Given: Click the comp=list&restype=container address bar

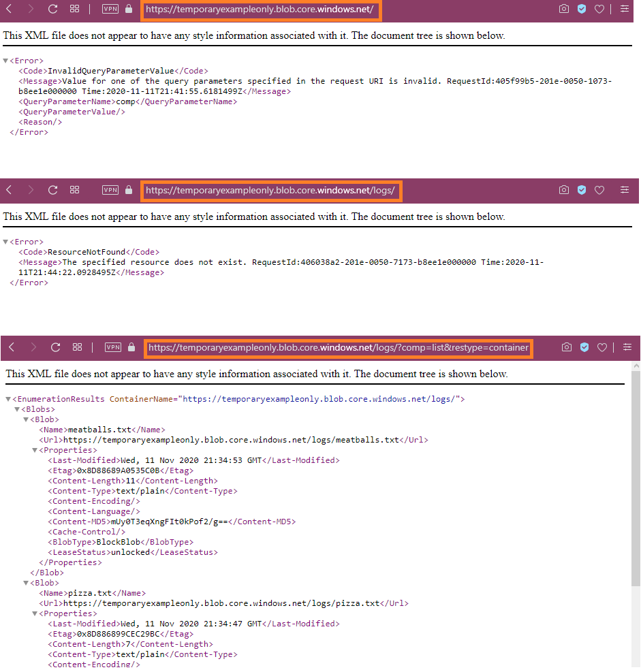Looking at the screenshot, I should click(339, 348).
